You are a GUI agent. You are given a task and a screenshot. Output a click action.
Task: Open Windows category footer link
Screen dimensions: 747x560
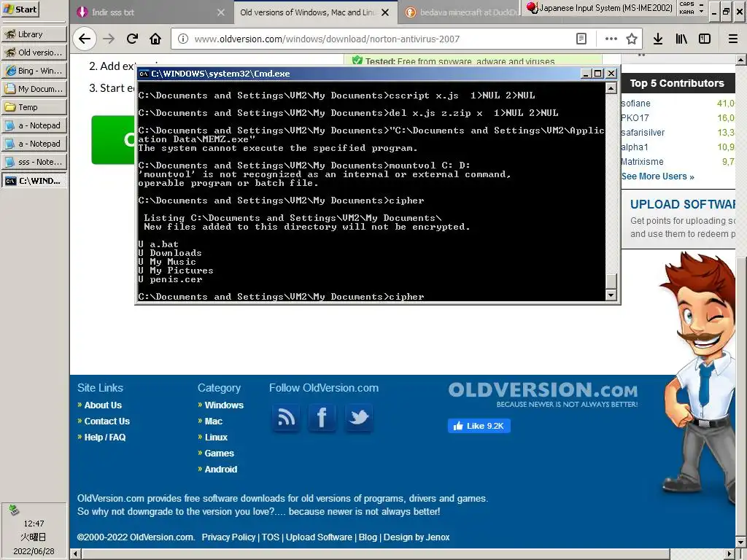coord(224,405)
